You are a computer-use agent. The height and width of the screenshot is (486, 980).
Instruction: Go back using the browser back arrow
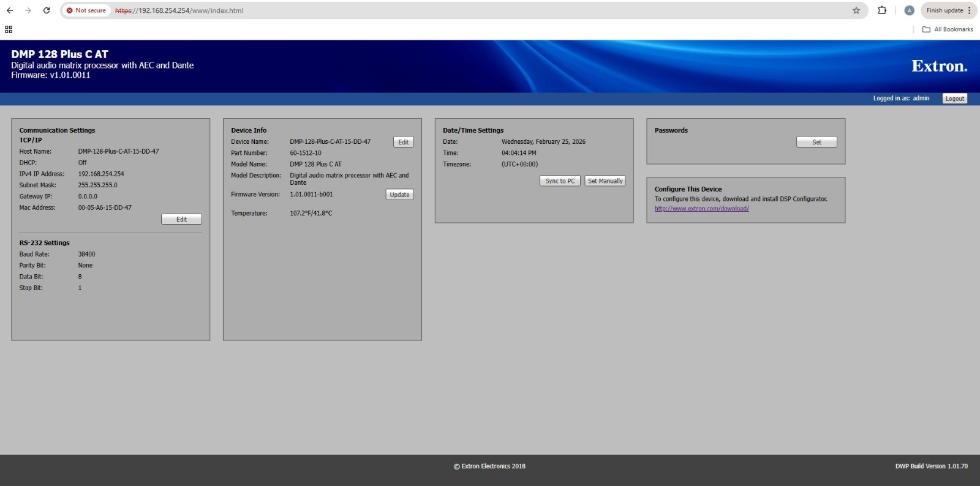[x=10, y=10]
